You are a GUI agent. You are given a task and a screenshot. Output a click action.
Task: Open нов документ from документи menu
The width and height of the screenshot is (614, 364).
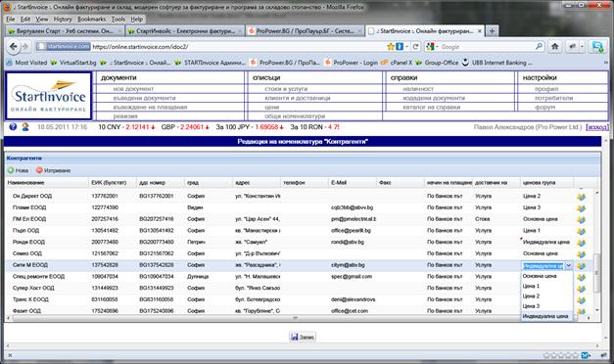(133, 89)
